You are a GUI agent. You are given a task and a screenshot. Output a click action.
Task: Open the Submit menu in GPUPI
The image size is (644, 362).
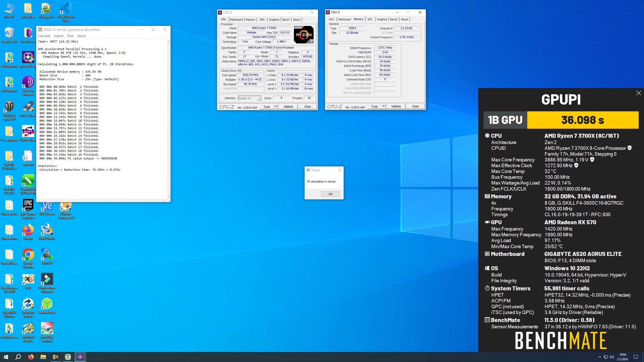[58, 36]
